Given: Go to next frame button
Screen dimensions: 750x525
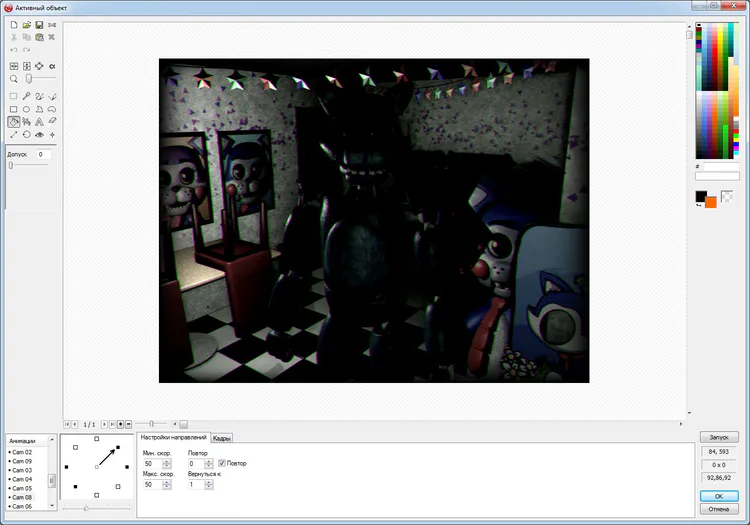Looking at the screenshot, I should coord(104,424).
